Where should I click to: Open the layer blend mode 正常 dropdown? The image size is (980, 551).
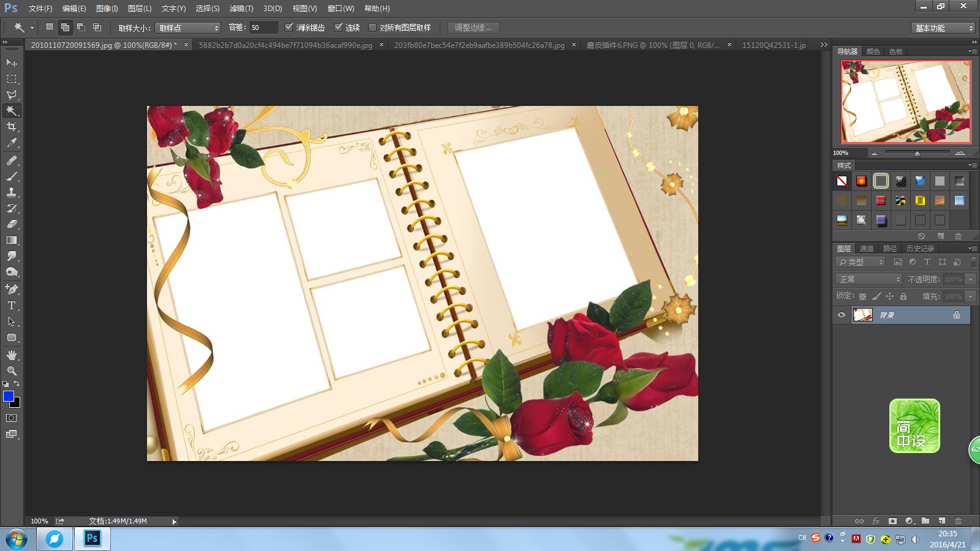(x=869, y=279)
